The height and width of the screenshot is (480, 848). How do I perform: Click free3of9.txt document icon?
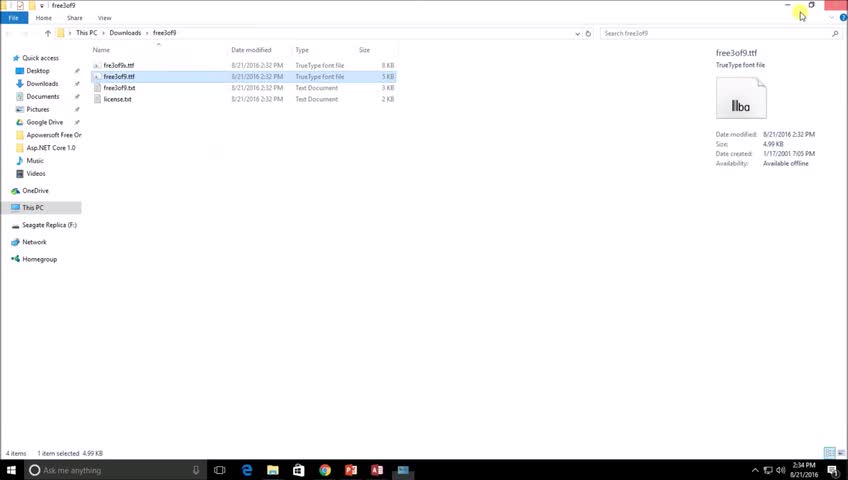coord(97,88)
